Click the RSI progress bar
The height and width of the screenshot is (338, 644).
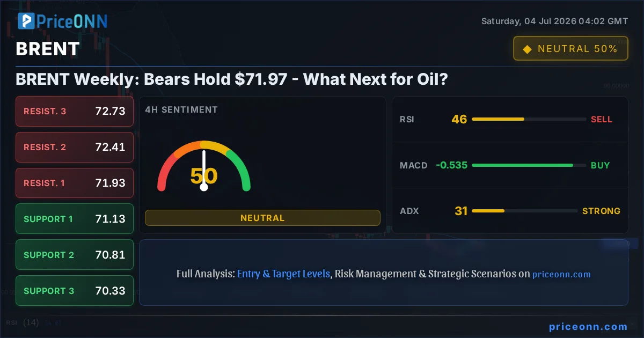(529, 119)
